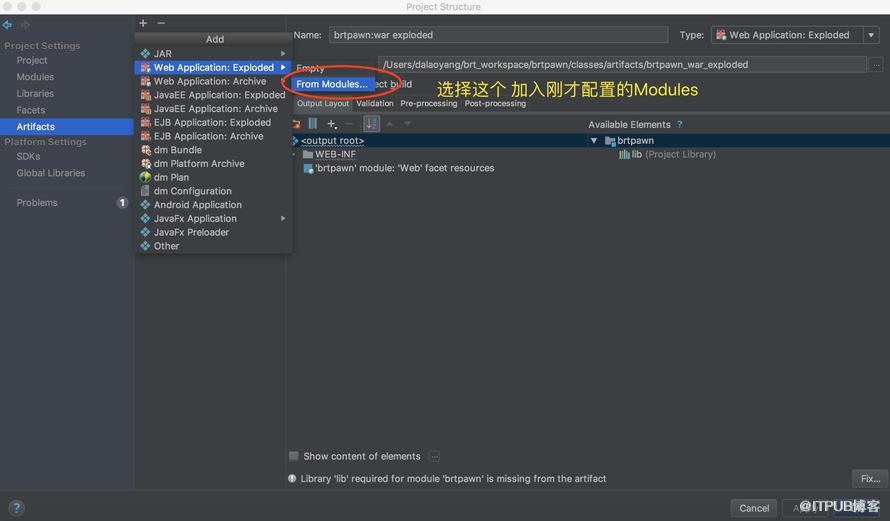Viewport: 890px width, 521px height.
Task: Switch to Post-processing tab
Action: 495,103
